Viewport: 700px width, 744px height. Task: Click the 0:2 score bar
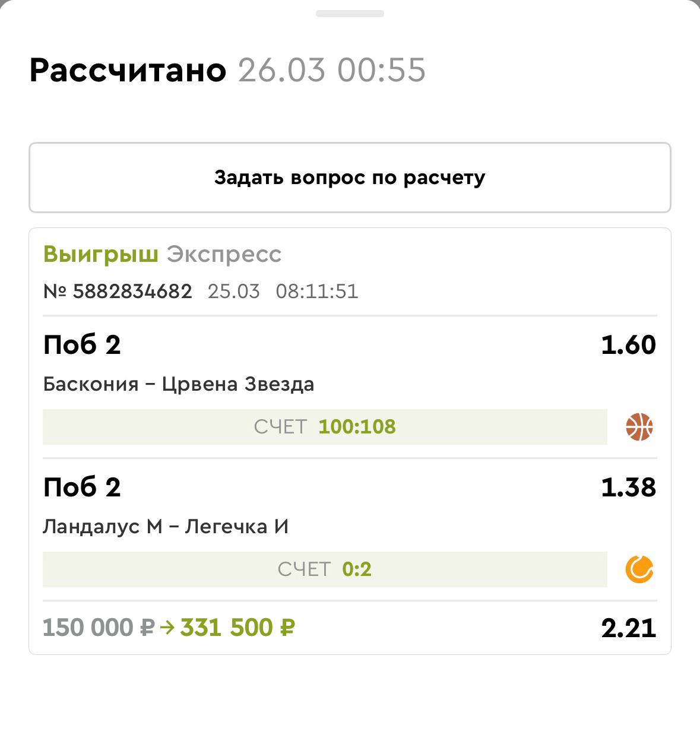point(325,569)
